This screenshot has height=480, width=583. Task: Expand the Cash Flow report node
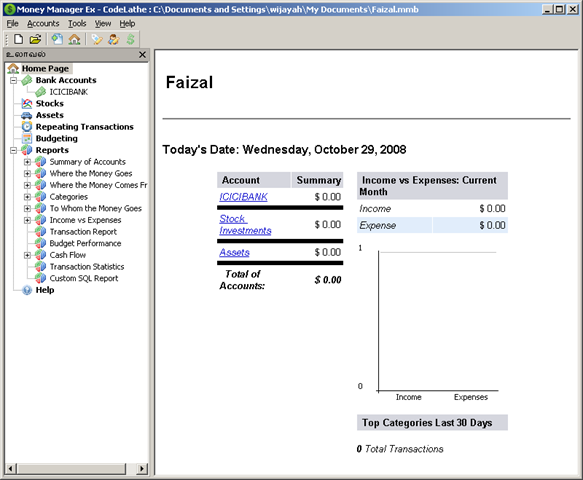tap(27, 255)
